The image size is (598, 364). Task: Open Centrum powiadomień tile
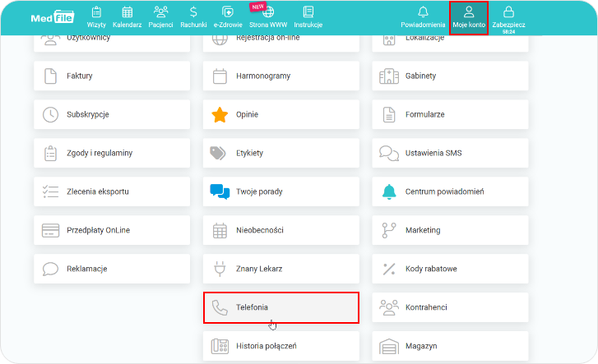(x=450, y=191)
